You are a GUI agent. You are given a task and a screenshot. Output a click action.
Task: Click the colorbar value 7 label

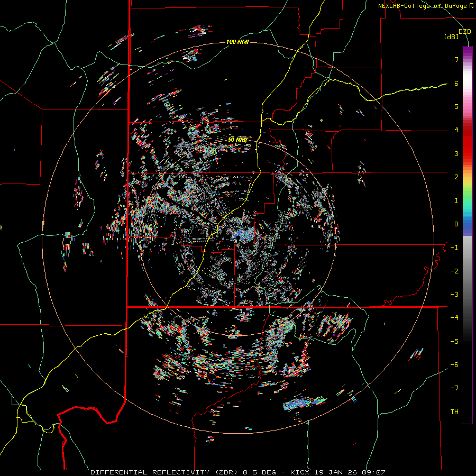click(456, 59)
